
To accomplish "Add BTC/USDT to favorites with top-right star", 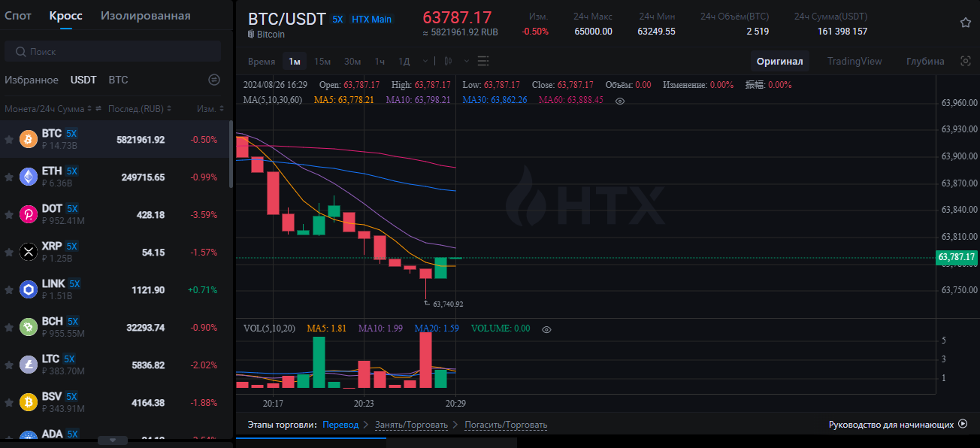I will pyautogui.click(x=966, y=23).
